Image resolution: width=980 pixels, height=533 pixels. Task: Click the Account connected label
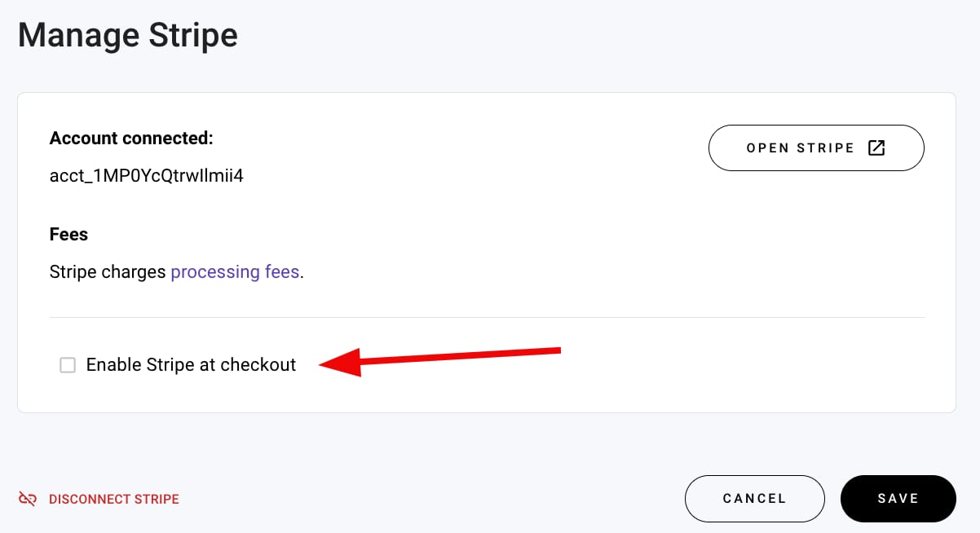132,138
